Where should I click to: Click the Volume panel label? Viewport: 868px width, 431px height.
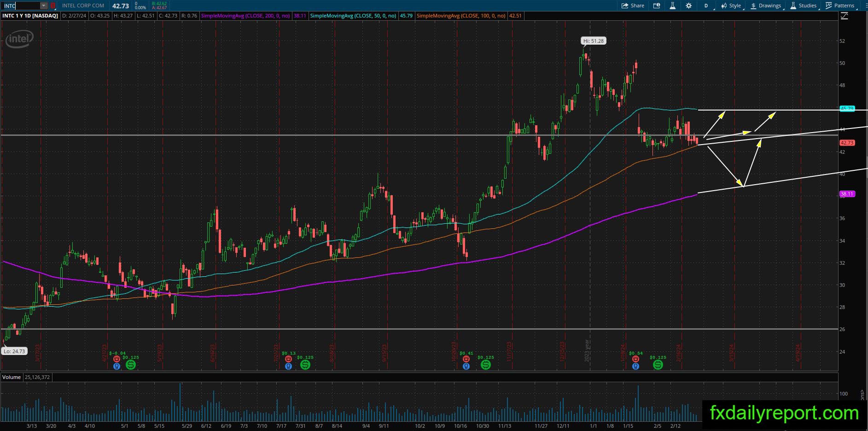point(12,377)
